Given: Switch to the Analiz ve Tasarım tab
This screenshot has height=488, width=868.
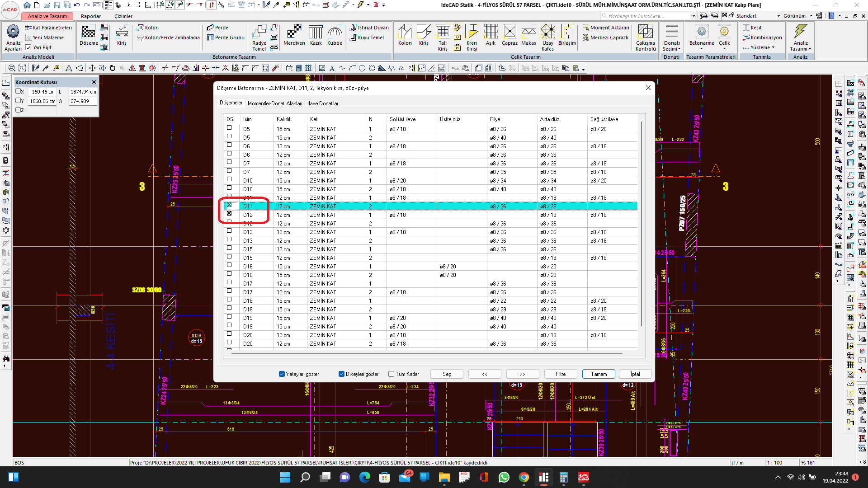Looking at the screenshot, I should tap(47, 16).
